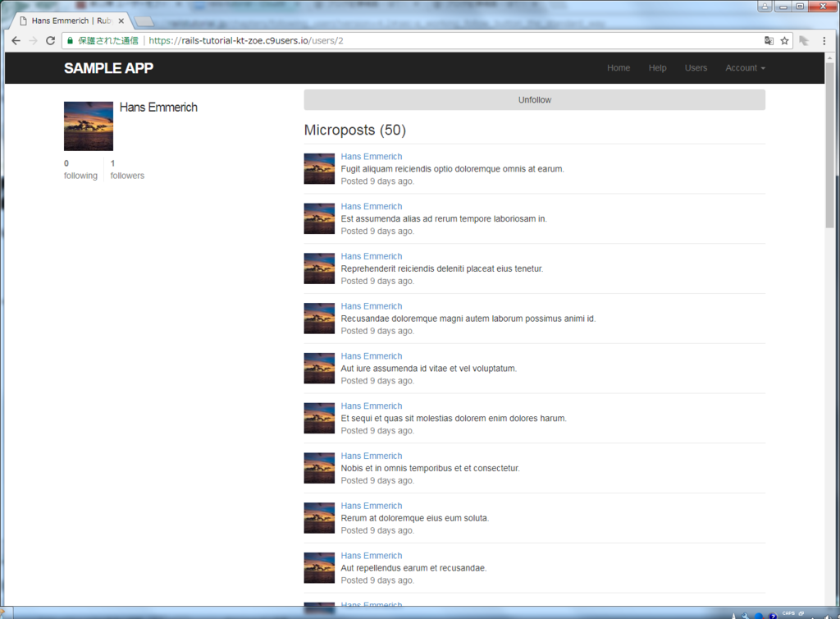Click author link above 'Nobis et in omnis' post

click(x=372, y=456)
